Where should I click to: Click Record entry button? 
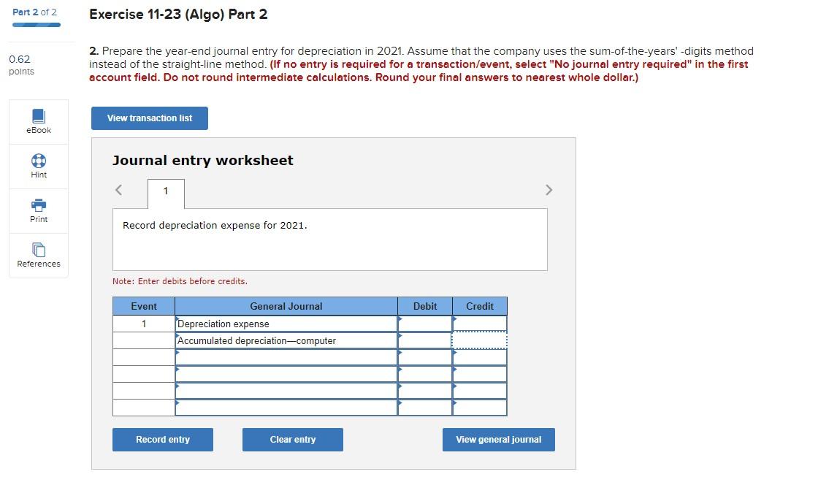163,440
